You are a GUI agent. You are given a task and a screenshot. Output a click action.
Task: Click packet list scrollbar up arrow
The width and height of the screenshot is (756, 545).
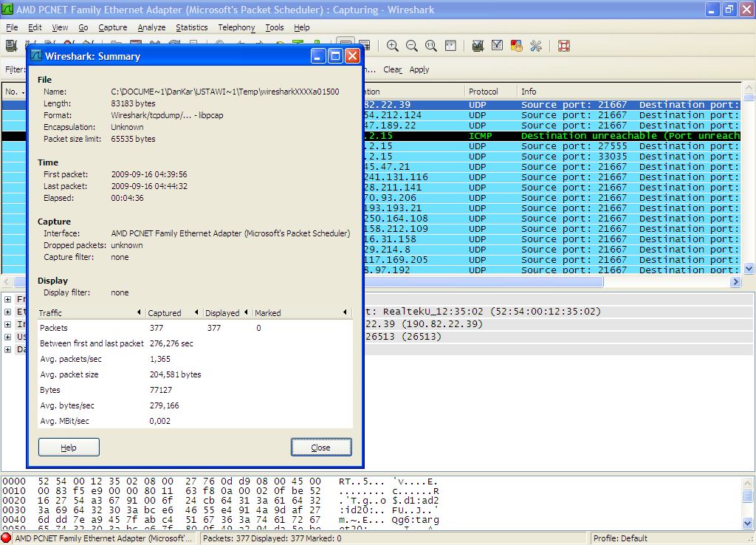pyautogui.click(x=749, y=87)
